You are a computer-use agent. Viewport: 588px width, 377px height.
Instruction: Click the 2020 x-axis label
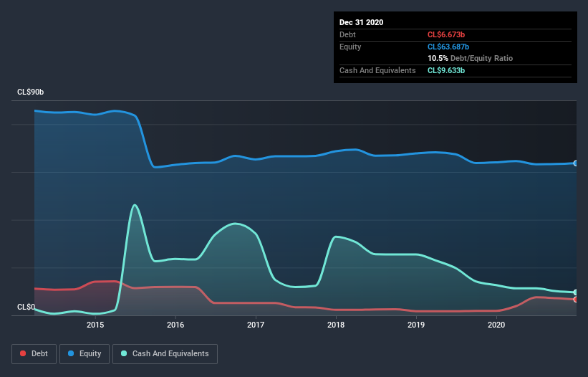(x=496, y=325)
